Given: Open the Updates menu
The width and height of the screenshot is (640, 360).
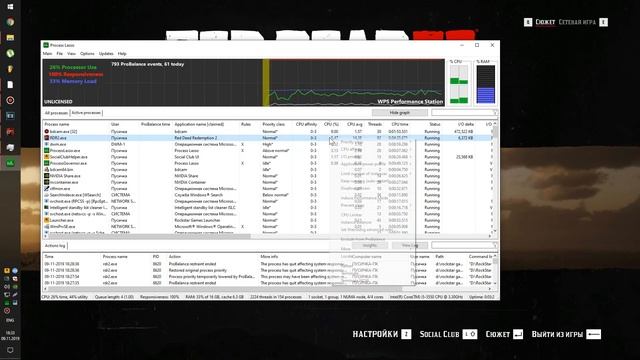Looking at the screenshot, I should click(x=106, y=53).
